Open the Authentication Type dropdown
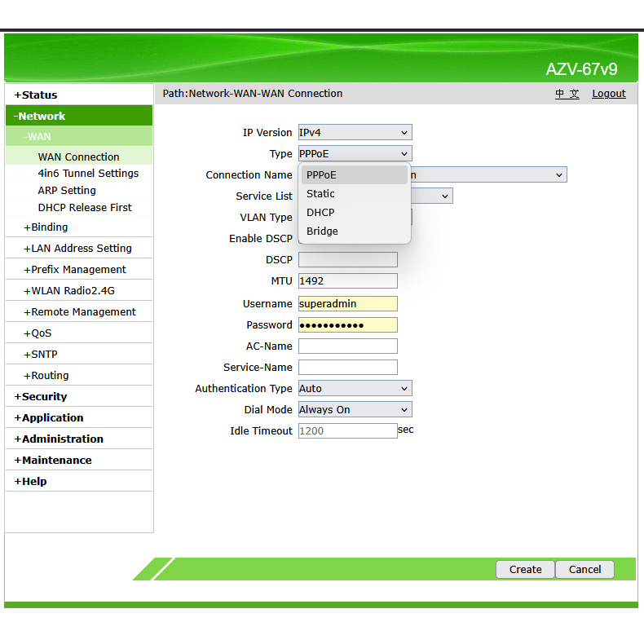Viewport: 644px width, 644px height. [x=355, y=389]
